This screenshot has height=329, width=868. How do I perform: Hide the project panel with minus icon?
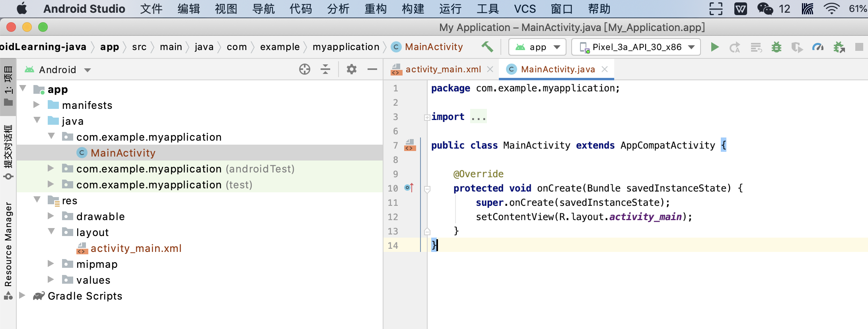coord(372,69)
